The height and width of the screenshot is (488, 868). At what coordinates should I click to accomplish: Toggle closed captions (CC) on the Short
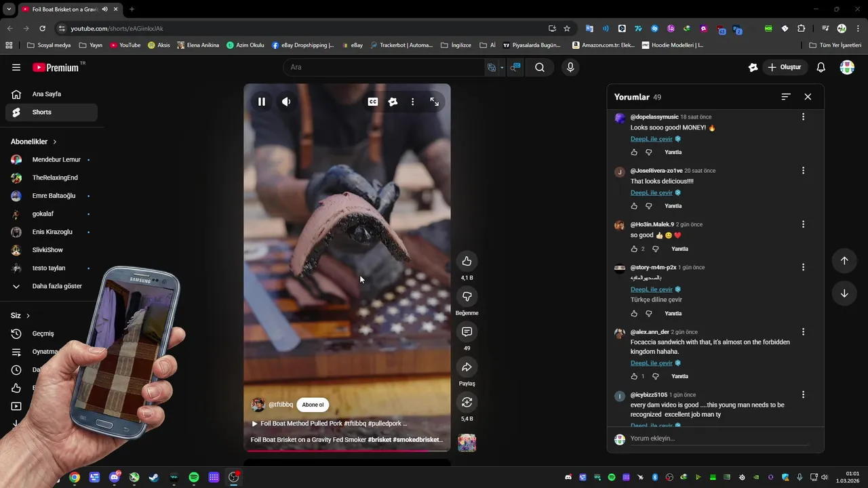pyautogui.click(x=373, y=102)
